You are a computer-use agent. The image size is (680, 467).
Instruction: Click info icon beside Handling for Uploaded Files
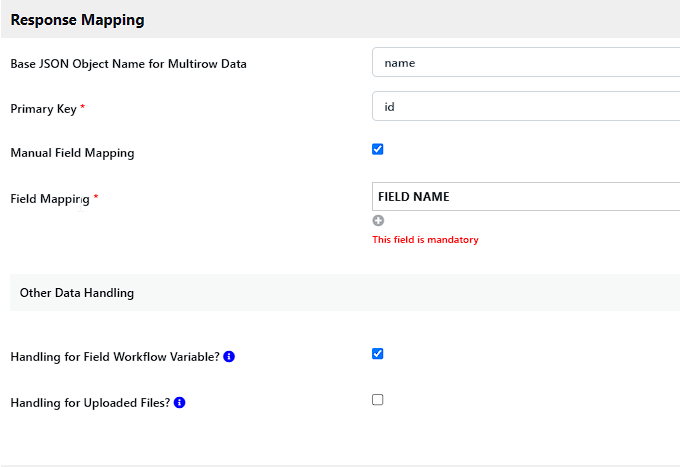point(179,403)
